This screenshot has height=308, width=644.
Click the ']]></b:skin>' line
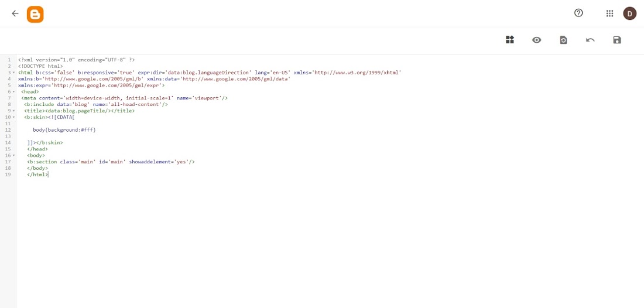point(45,143)
